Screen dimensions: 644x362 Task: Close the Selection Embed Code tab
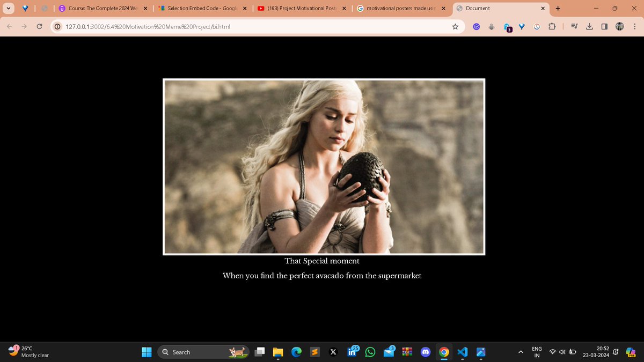tap(245, 8)
